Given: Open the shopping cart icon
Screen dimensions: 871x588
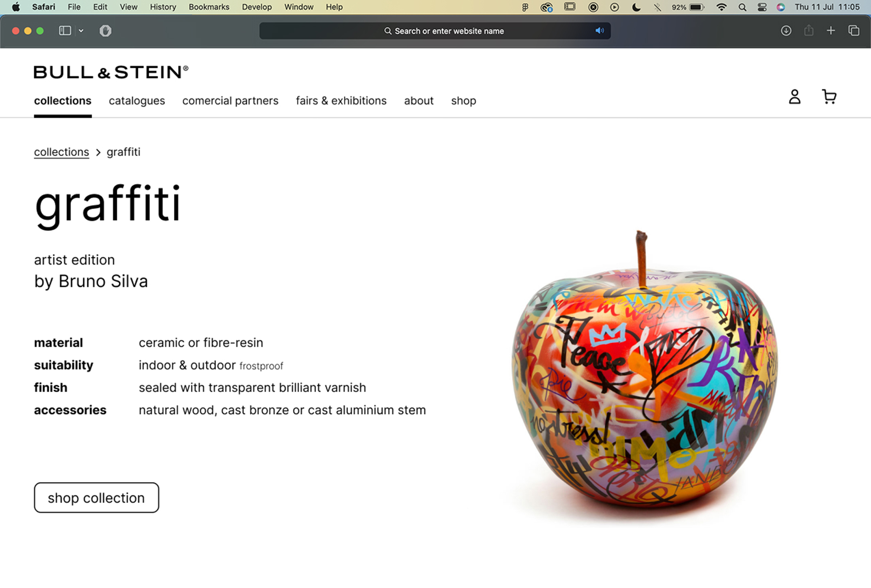Looking at the screenshot, I should (x=829, y=97).
